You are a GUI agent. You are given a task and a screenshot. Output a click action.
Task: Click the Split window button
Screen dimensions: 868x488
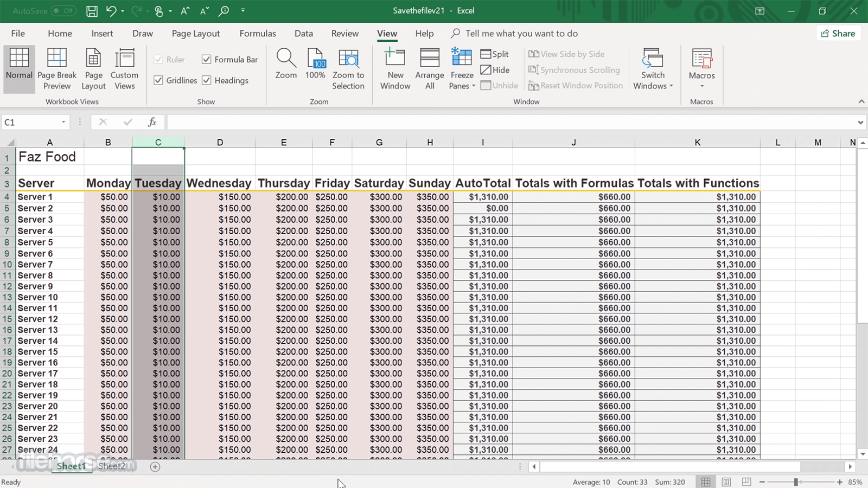click(x=495, y=54)
